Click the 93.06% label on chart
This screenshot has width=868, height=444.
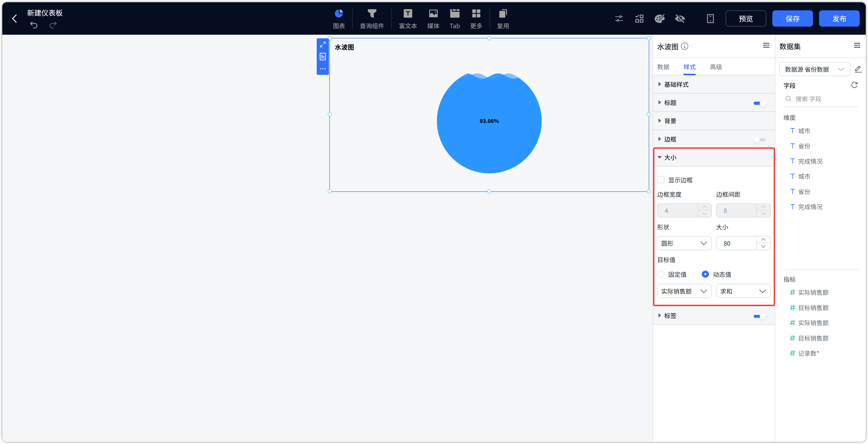[x=489, y=121]
